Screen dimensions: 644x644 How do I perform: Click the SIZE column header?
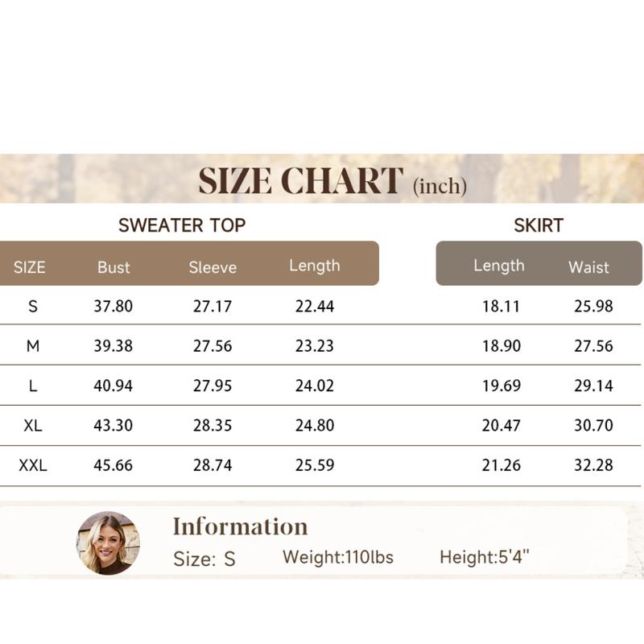[x=30, y=267]
